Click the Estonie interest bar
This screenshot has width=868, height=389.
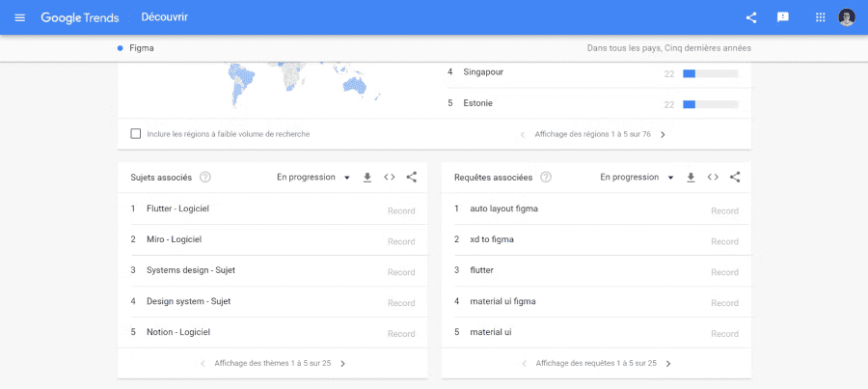pyautogui.click(x=711, y=104)
